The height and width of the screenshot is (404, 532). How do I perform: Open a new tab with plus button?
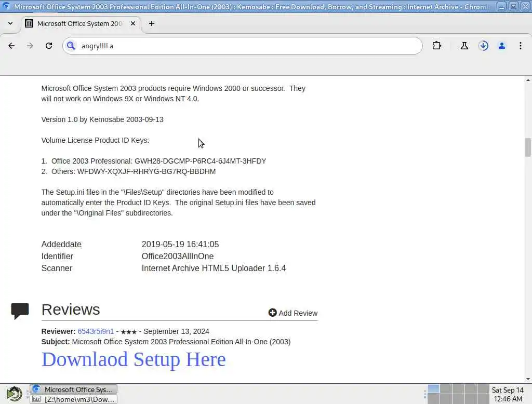point(152,23)
